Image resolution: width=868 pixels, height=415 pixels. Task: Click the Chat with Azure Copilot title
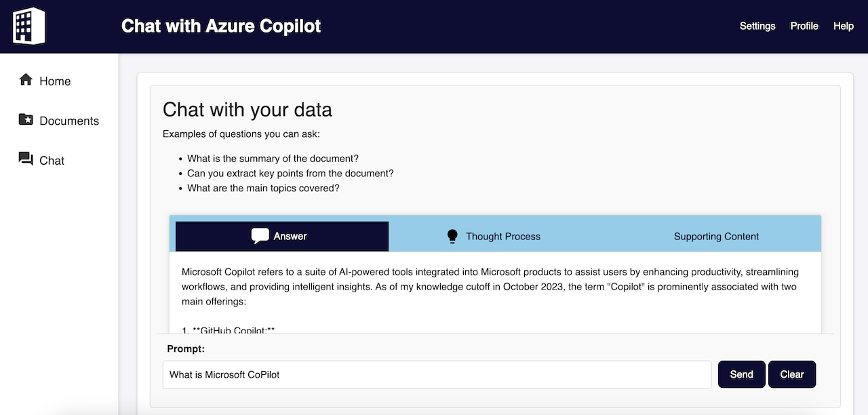pyautogui.click(x=220, y=26)
